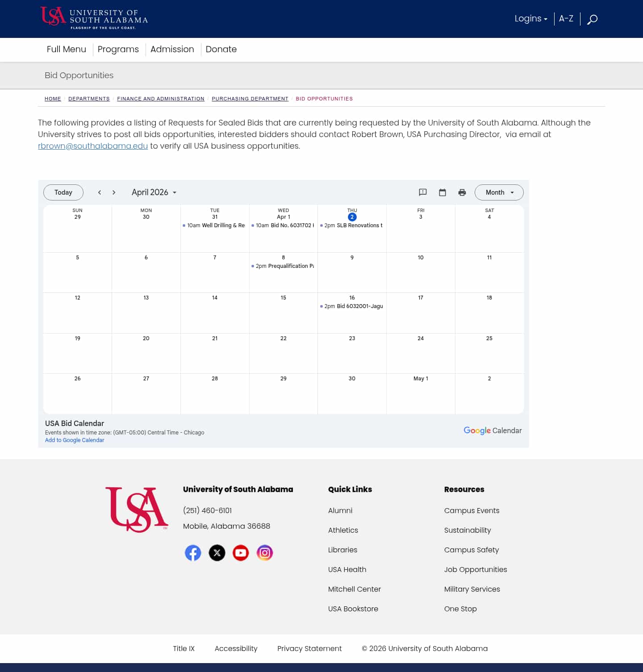This screenshot has height=672, width=643.
Task: Open Accessibility footer link
Action: tap(236, 648)
